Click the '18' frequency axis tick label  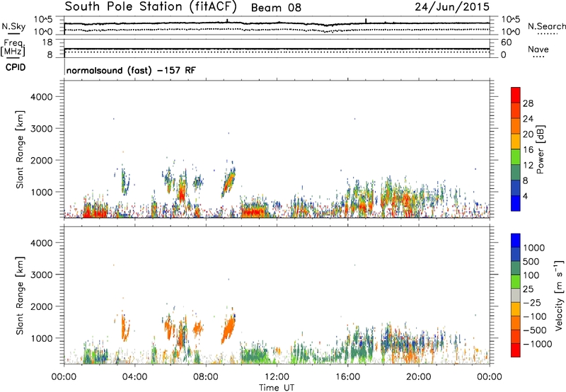[47, 42]
